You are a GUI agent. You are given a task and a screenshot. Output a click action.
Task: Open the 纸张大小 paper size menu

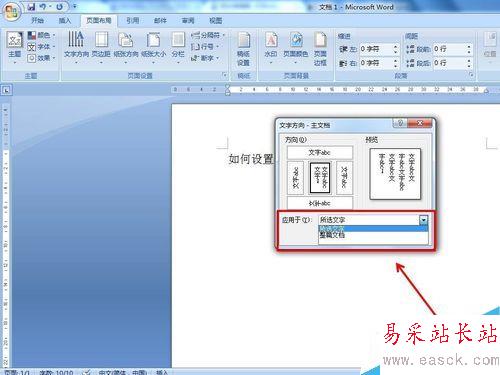coord(153,48)
